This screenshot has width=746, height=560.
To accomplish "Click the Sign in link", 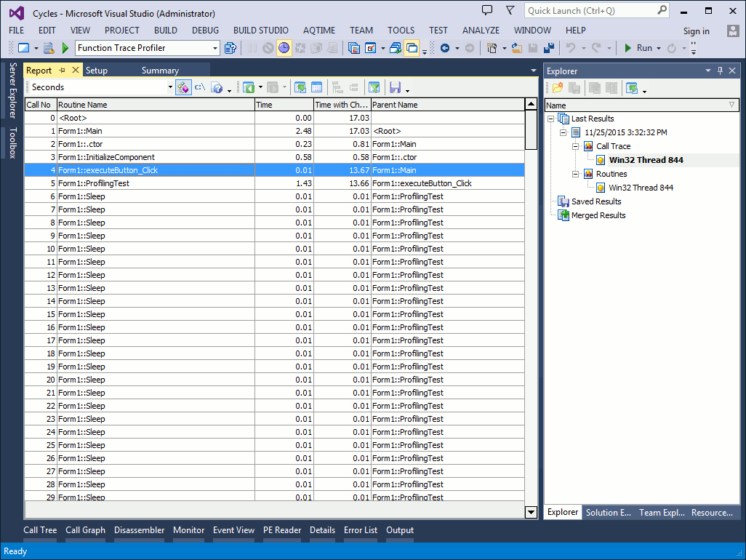I will tap(696, 31).
